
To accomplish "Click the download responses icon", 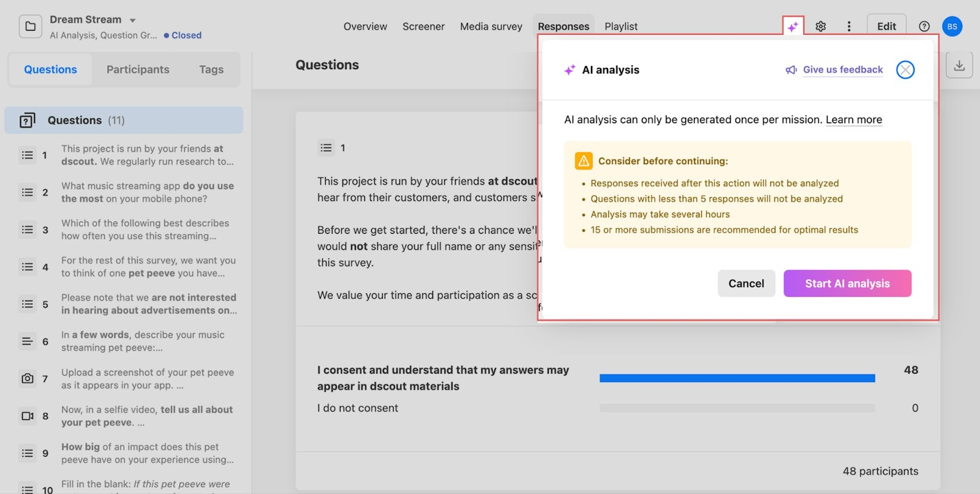I will (x=959, y=65).
